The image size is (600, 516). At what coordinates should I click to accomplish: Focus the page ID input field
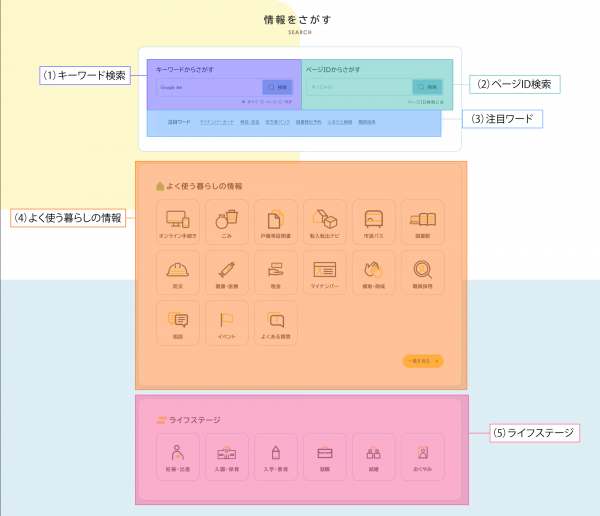(359, 87)
